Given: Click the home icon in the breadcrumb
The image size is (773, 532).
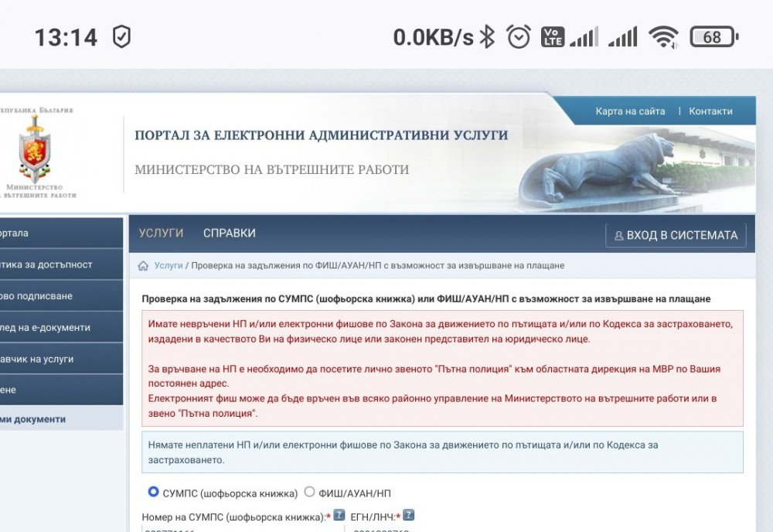Looking at the screenshot, I should [x=143, y=266].
